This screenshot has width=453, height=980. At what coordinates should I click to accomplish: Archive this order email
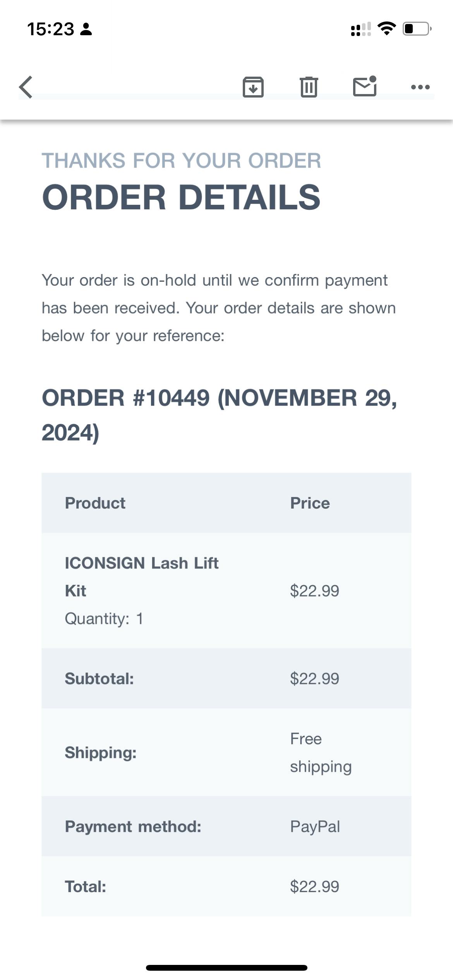coord(253,87)
